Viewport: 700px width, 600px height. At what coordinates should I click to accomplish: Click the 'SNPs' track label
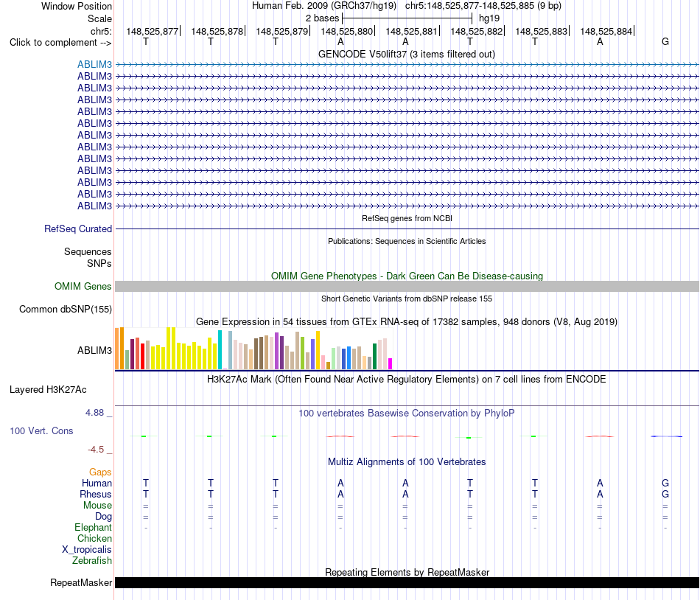coord(99,263)
